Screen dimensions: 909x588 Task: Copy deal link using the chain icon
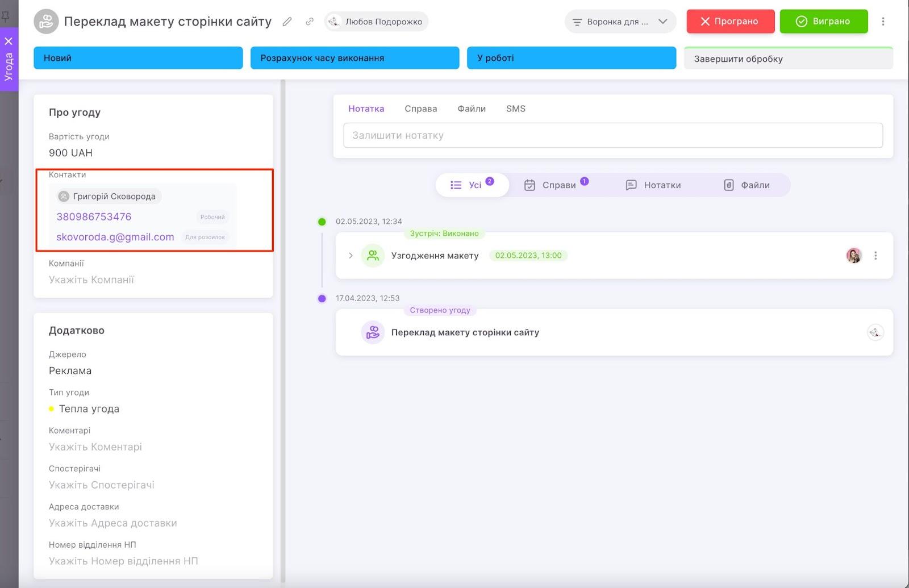pos(310,22)
